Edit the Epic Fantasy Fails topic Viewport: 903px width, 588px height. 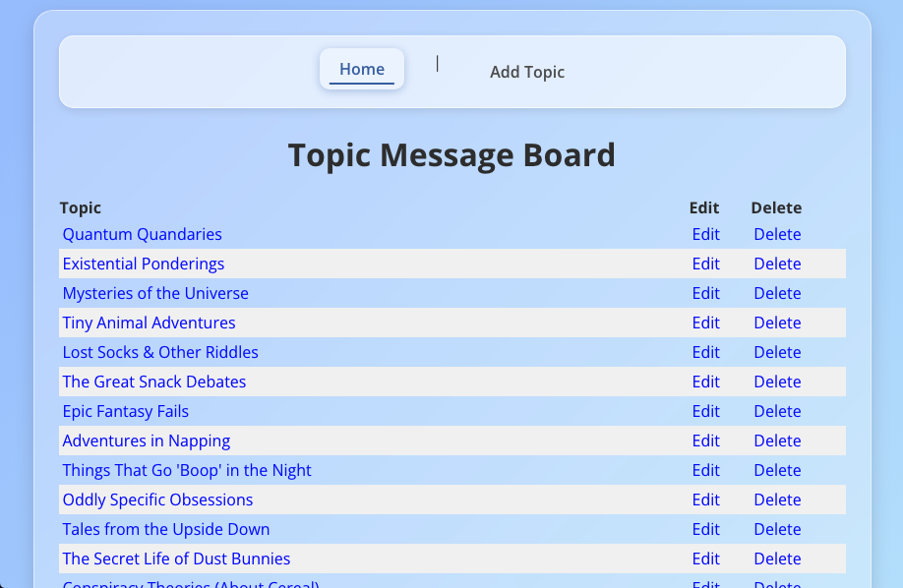706,411
